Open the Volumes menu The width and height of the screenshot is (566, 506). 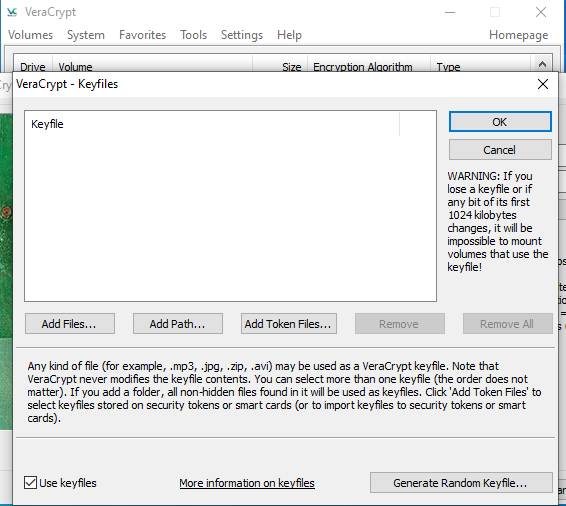(30, 35)
